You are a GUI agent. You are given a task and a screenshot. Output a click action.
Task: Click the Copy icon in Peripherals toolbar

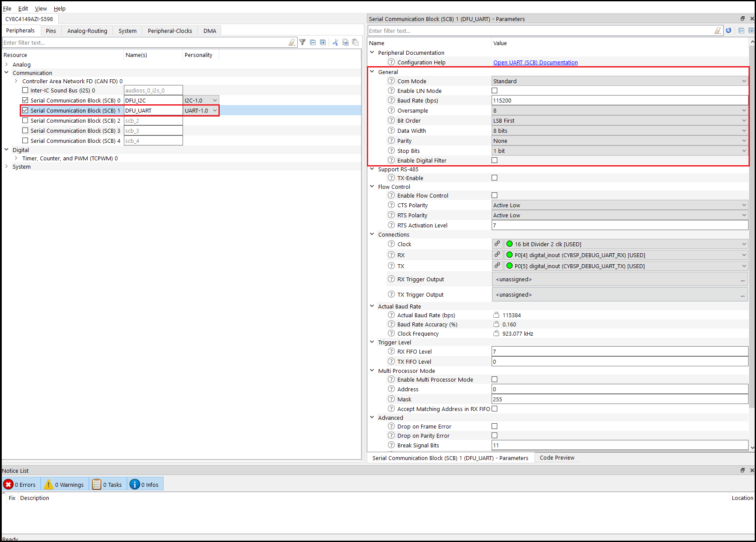[345, 43]
